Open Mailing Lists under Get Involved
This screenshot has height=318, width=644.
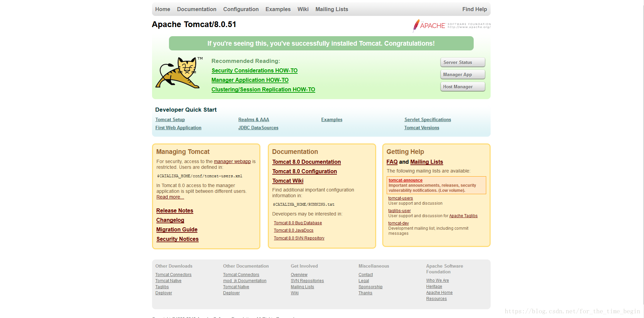pos(302,287)
